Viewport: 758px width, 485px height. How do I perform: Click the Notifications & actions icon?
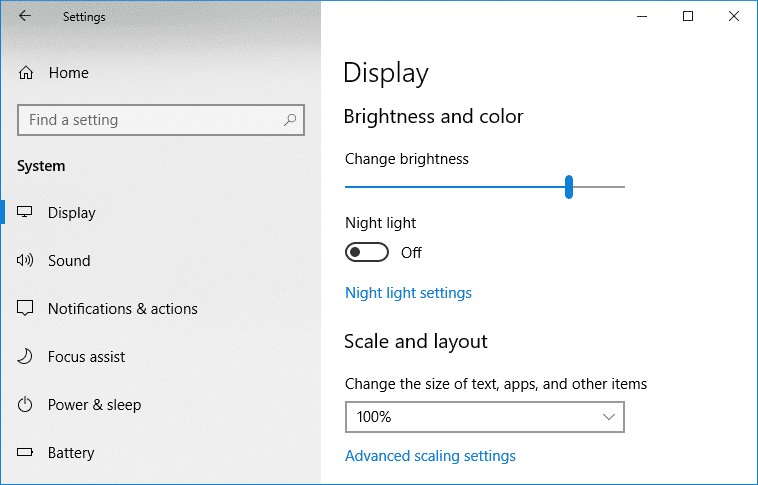pyautogui.click(x=26, y=309)
